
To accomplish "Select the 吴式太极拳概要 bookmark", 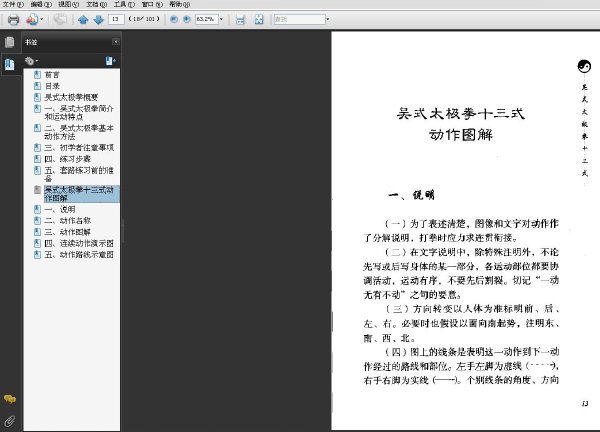I will click(x=71, y=97).
